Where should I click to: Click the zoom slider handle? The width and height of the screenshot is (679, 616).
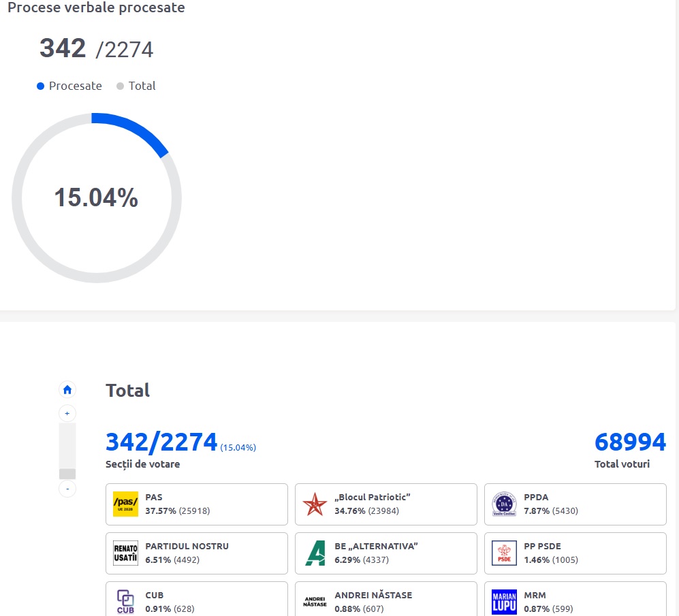67,474
